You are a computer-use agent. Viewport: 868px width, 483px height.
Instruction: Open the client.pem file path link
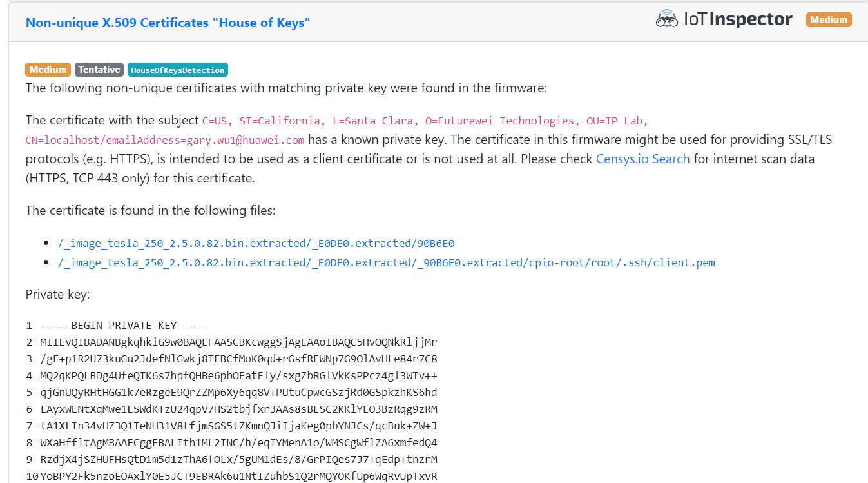coord(387,262)
